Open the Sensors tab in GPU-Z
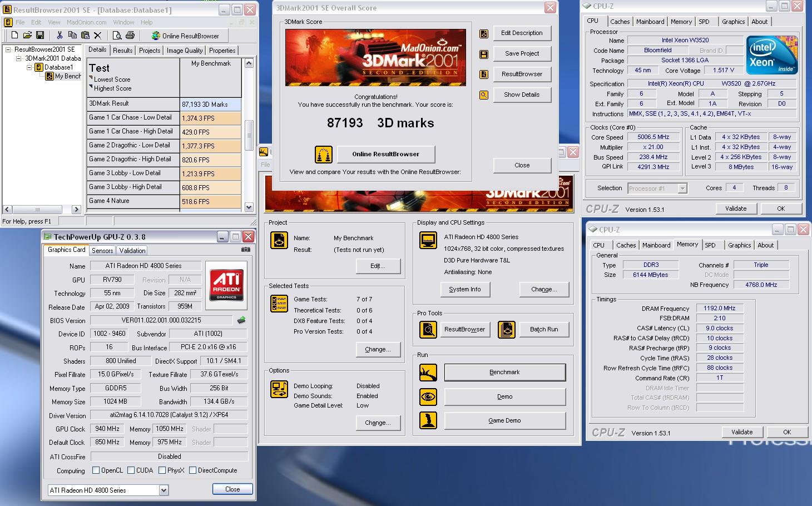Screen dimensions: 812x506 [102, 251]
